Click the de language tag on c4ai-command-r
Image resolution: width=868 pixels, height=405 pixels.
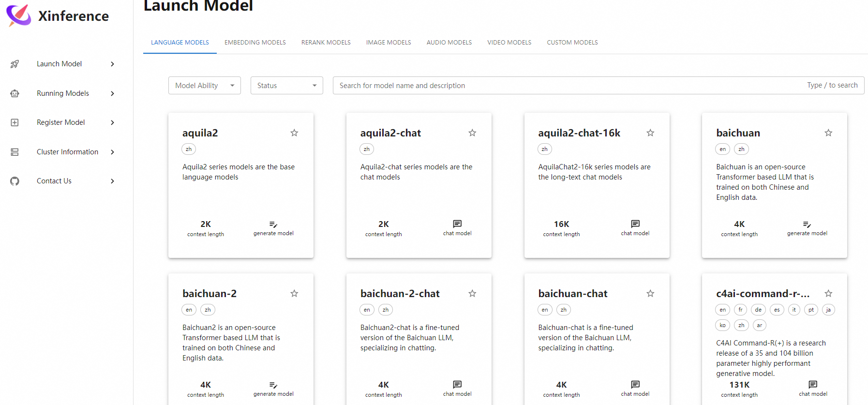[x=758, y=310]
